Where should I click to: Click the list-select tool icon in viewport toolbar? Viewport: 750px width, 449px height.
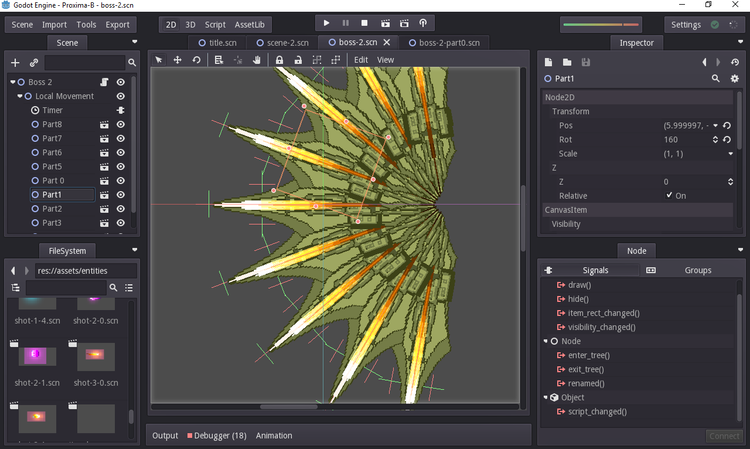pos(219,60)
